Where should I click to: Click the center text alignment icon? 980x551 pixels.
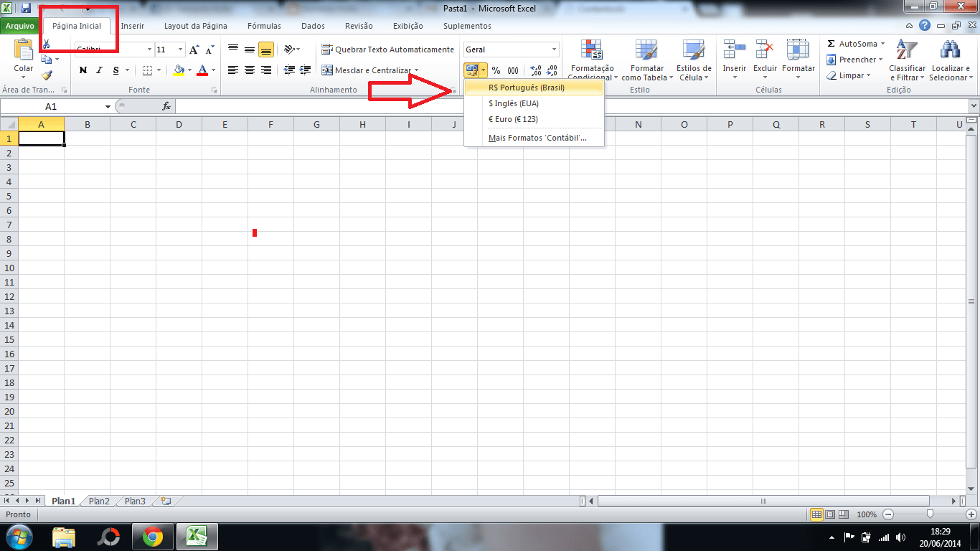click(250, 70)
